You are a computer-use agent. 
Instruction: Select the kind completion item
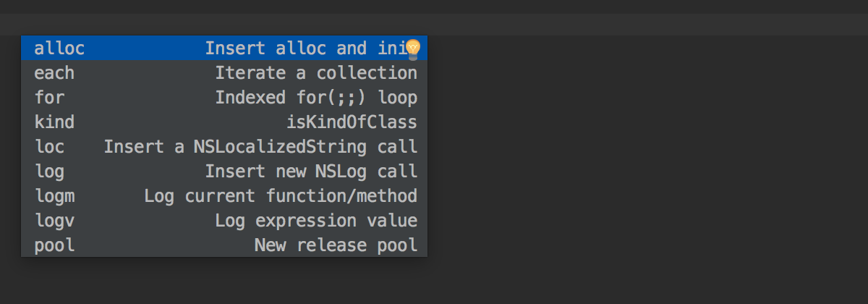click(224, 122)
